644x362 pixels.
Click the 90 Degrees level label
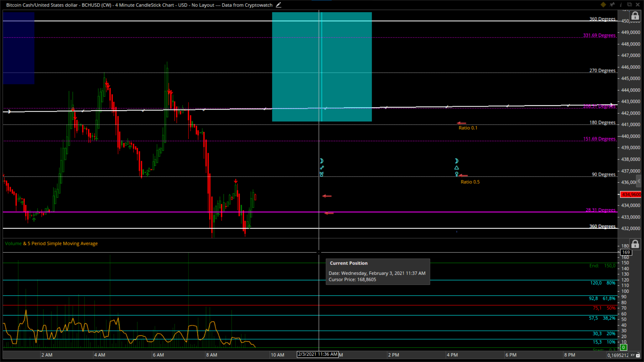click(604, 174)
